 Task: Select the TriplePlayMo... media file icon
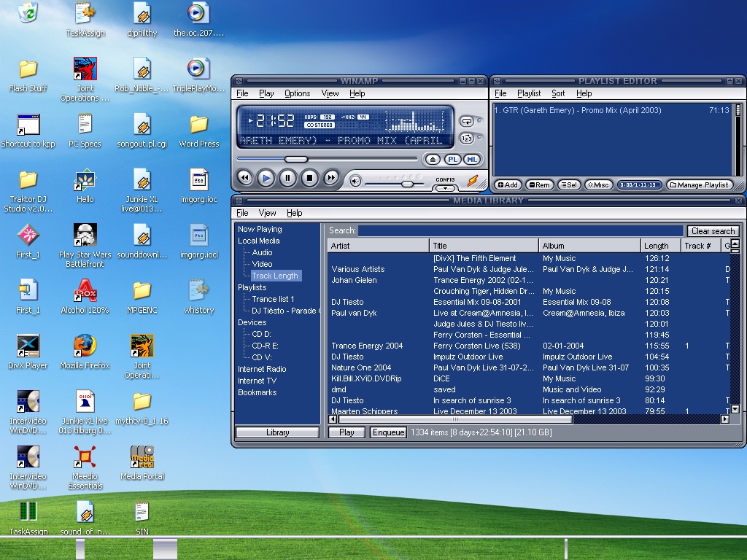(198, 75)
